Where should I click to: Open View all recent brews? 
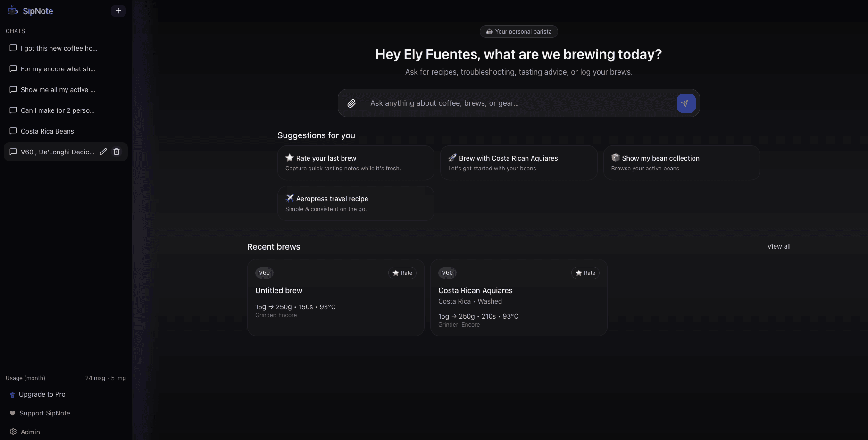pos(778,246)
